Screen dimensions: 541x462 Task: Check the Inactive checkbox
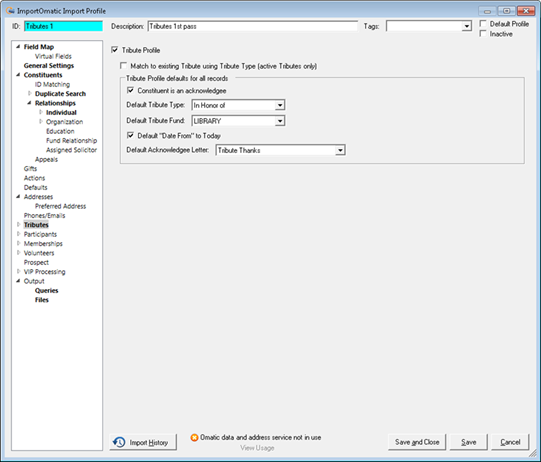pyautogui.click(x=483, y=33)
